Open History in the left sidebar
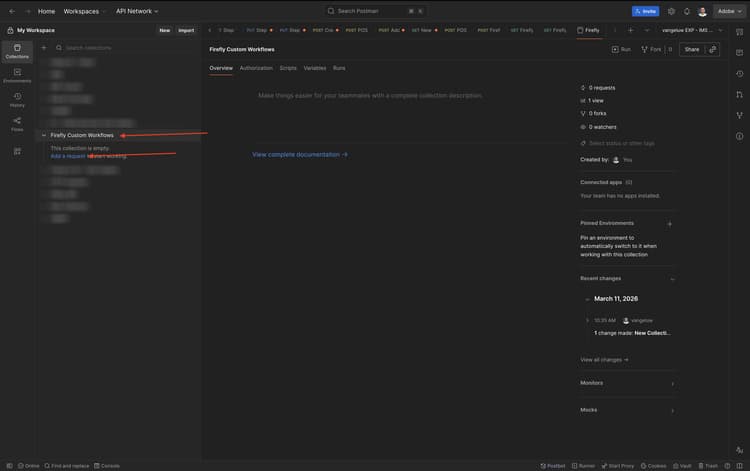The height and width of the screenshot is (471, 750). tap(17, 100)
